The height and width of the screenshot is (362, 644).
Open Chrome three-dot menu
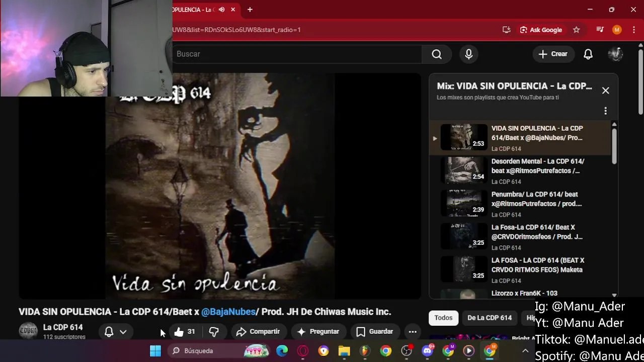pyautogui.click(x=633, y=30)
